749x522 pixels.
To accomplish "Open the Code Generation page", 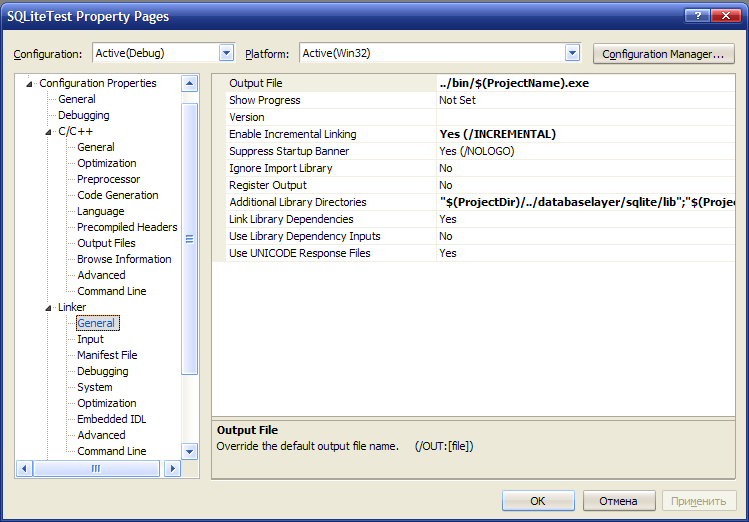I will (x=118, y=195).
